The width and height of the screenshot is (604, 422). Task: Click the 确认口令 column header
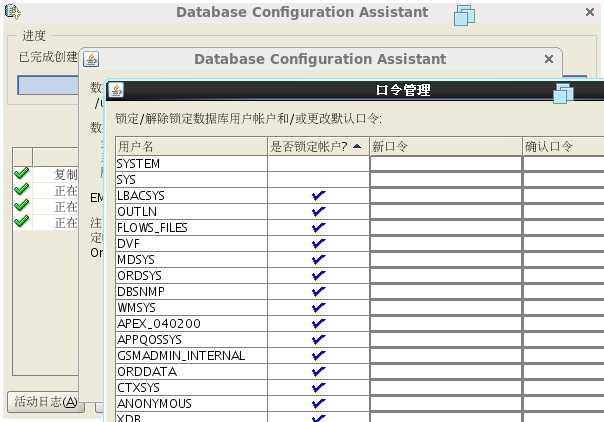(x=564, y=146)
